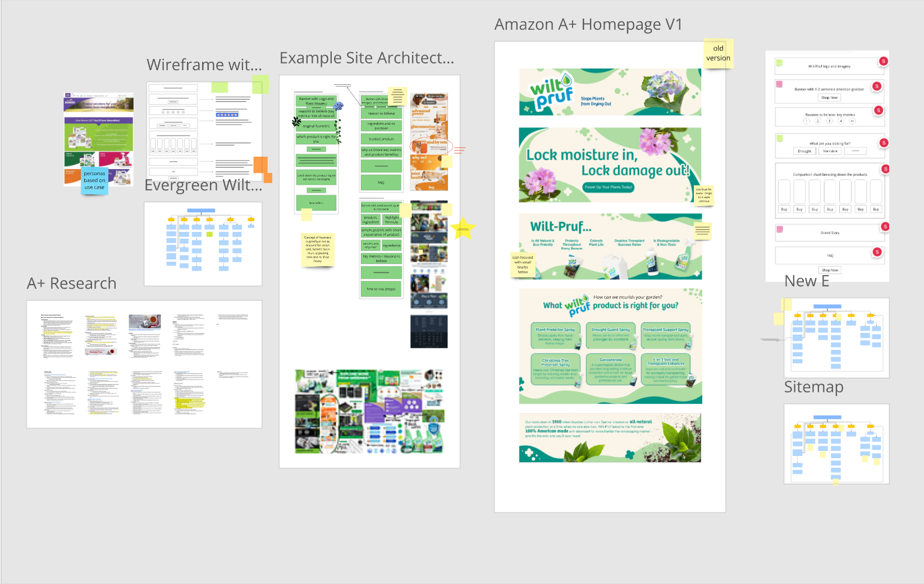Click the Transplant button in wireframe

click(x=830, y=151)
